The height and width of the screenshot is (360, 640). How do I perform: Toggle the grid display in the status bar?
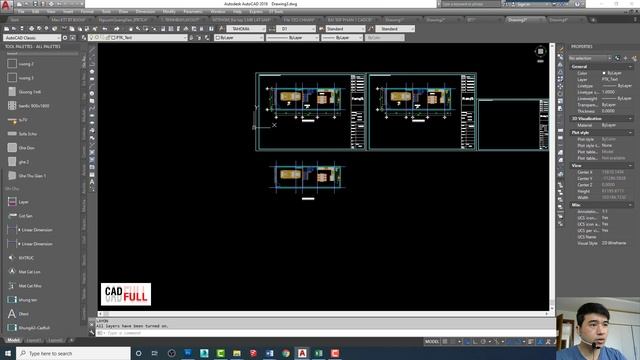tap(445, 342)
